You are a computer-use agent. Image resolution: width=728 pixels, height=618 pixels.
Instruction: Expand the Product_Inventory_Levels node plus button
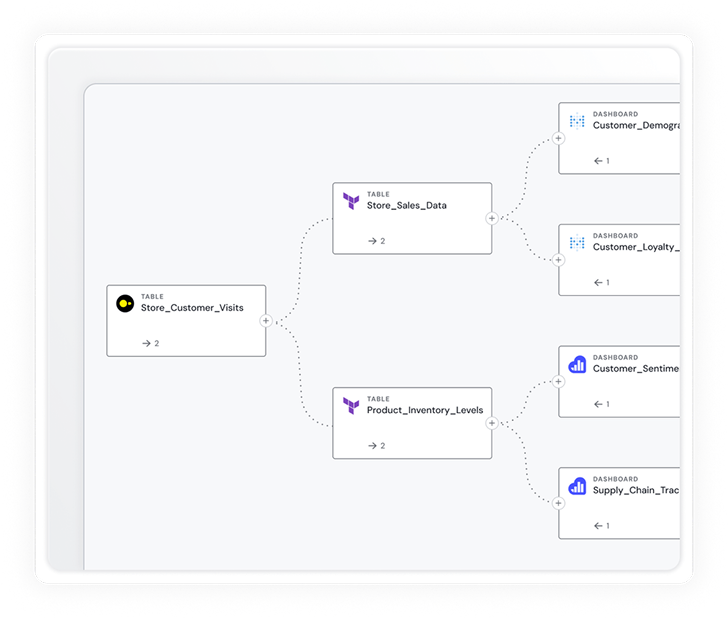[492, 423]
